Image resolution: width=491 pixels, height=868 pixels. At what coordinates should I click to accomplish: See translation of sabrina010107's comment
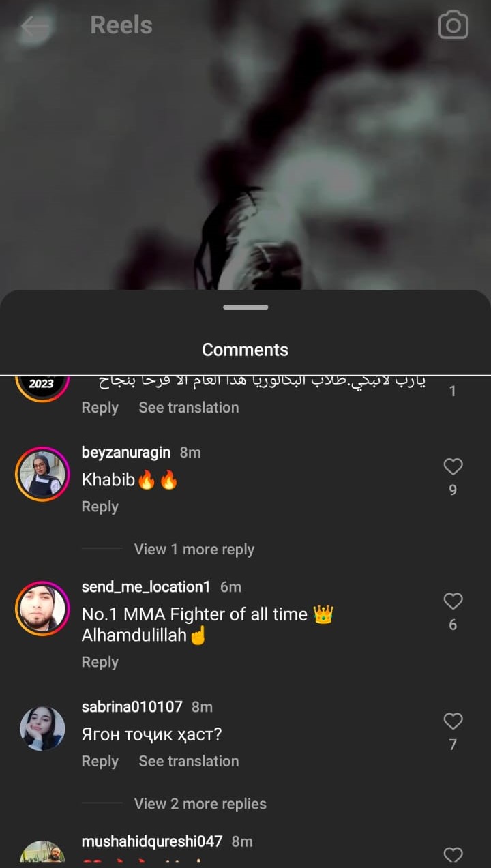click(x=189, y=762)
